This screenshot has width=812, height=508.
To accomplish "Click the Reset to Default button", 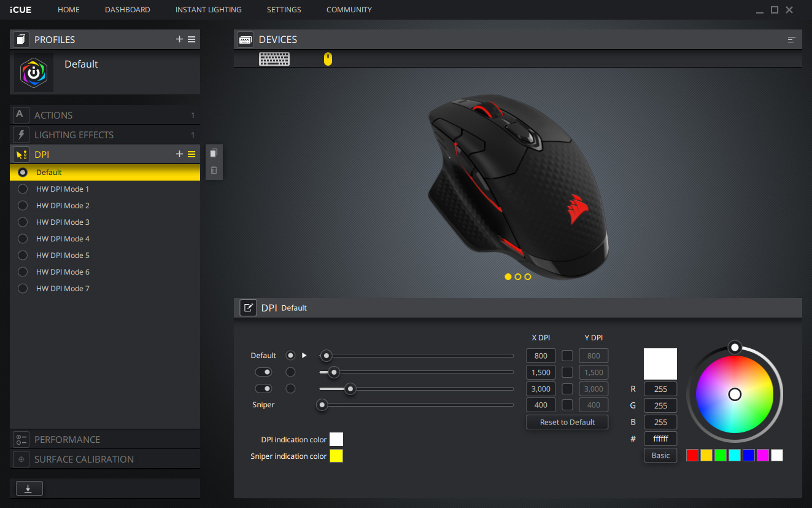I will click(567, 422).
